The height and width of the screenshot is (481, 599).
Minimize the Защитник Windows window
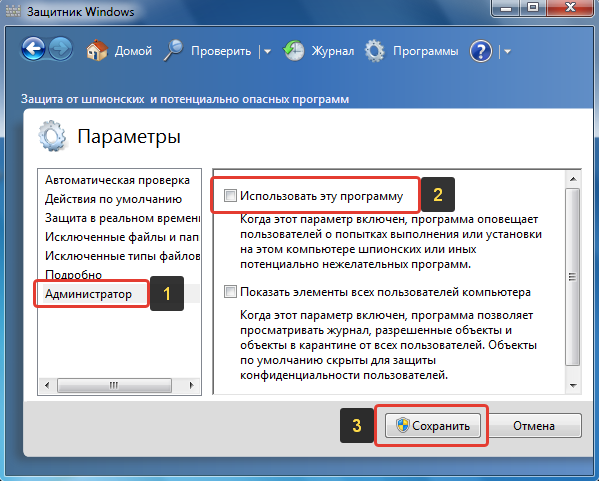[506, 8]
